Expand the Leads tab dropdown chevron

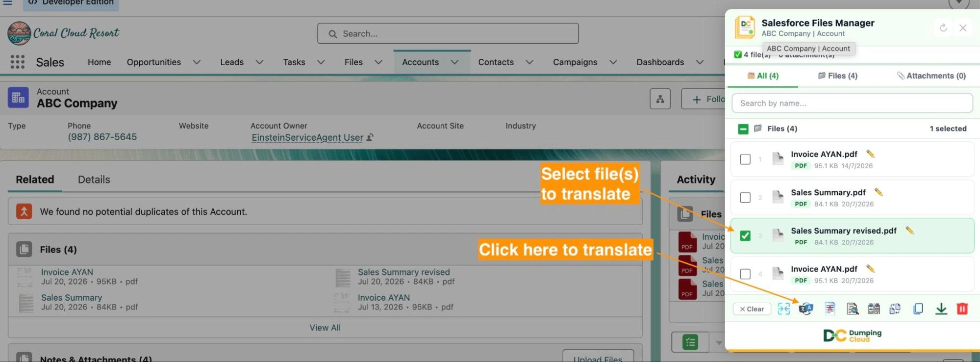(x=259, y=62)
